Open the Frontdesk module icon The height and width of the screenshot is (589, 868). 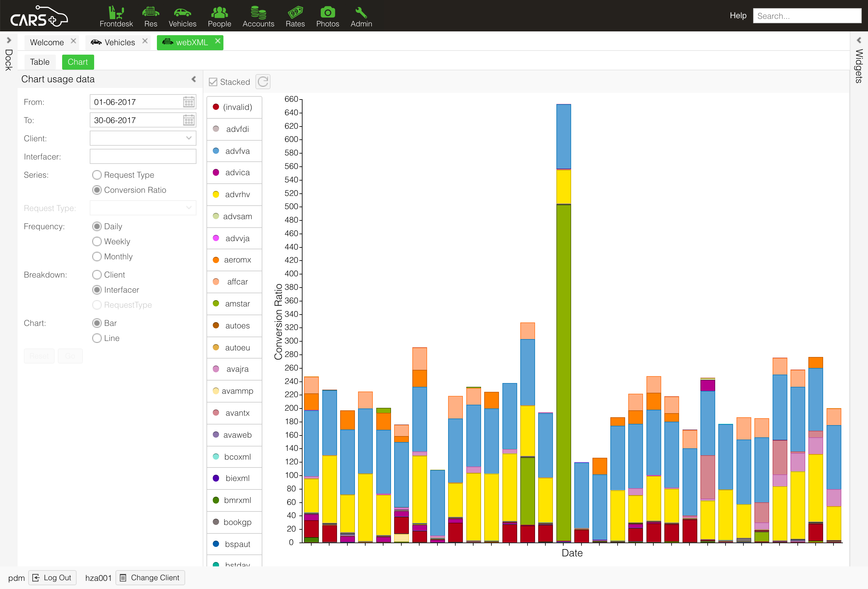[x=116, y=13]
